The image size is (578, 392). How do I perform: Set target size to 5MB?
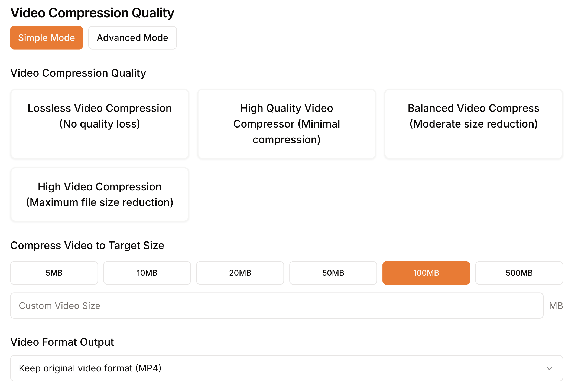(54, 273)
